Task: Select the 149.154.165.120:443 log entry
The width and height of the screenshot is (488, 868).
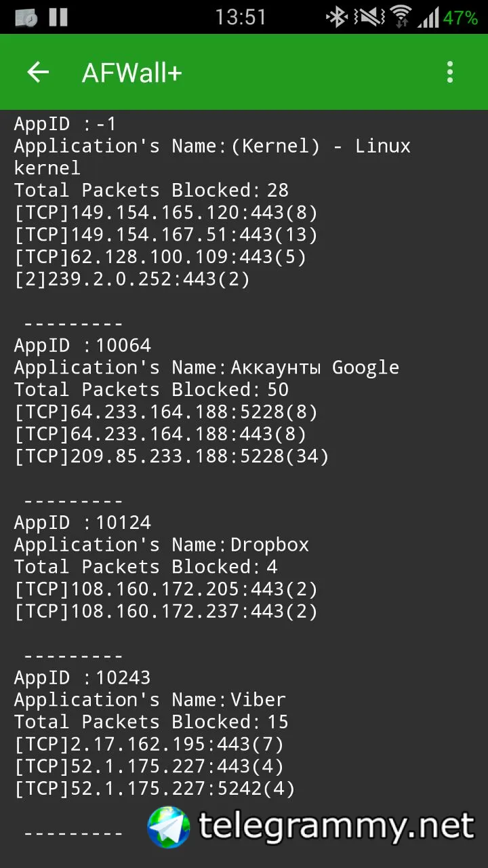Action: point(166,213)
